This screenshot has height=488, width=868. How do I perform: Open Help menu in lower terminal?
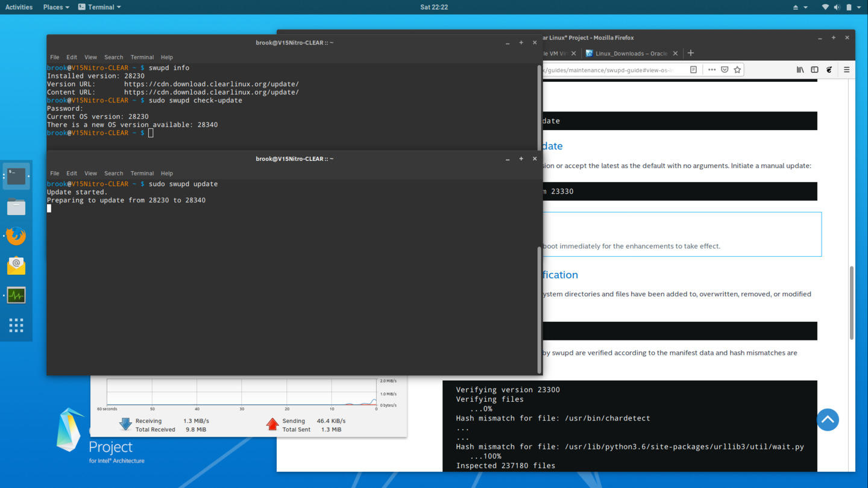tap(167, 174)
